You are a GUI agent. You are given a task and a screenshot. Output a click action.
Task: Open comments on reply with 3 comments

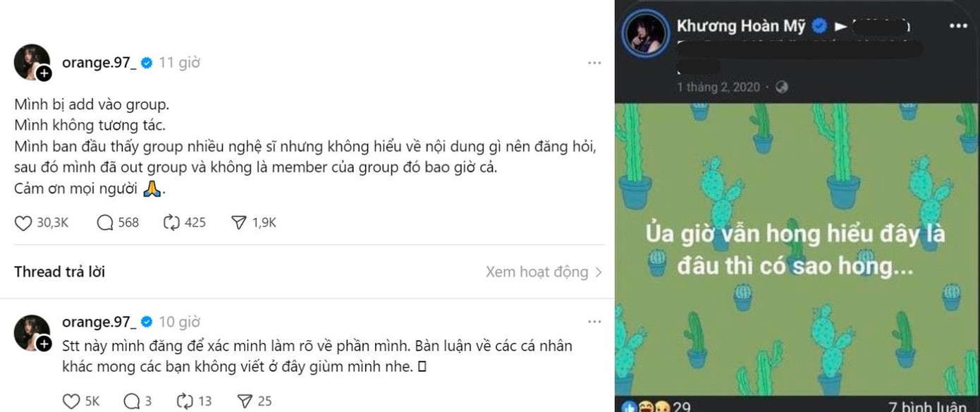[x=131, y=401]
